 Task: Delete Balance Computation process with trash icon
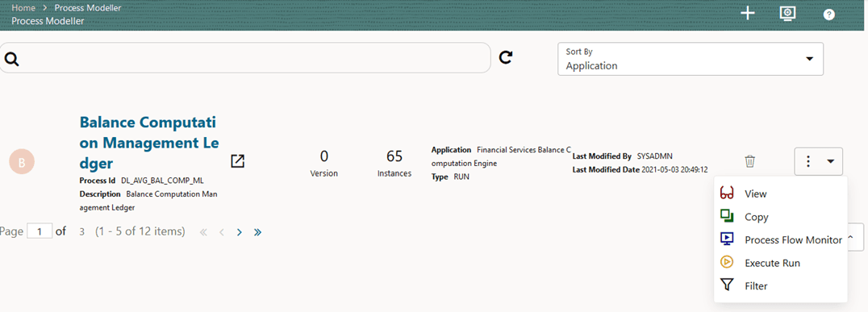(x=750, y=161)
